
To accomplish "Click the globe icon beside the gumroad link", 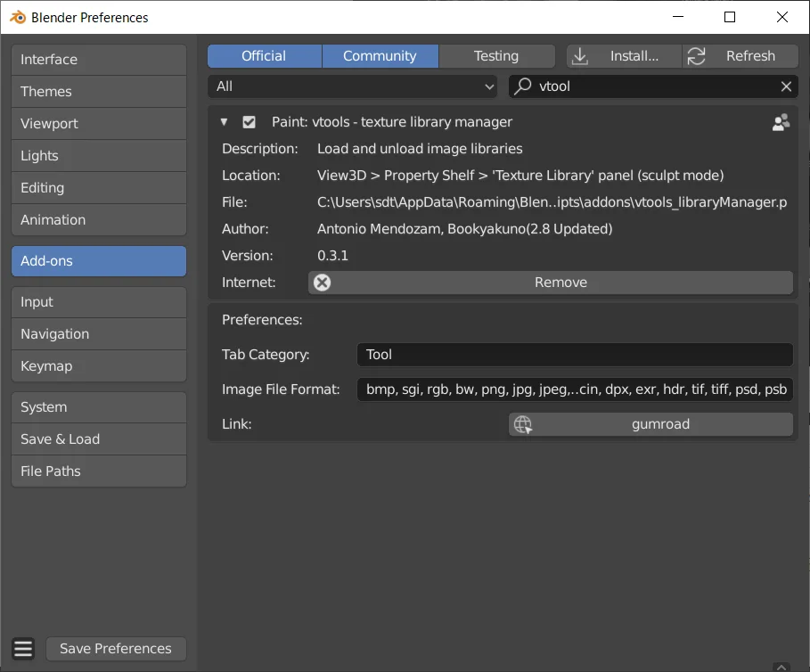I will (522, 424).
